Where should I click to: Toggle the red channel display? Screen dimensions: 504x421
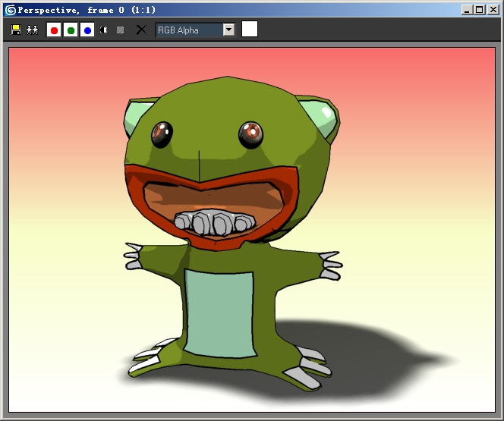pos(54,30)
